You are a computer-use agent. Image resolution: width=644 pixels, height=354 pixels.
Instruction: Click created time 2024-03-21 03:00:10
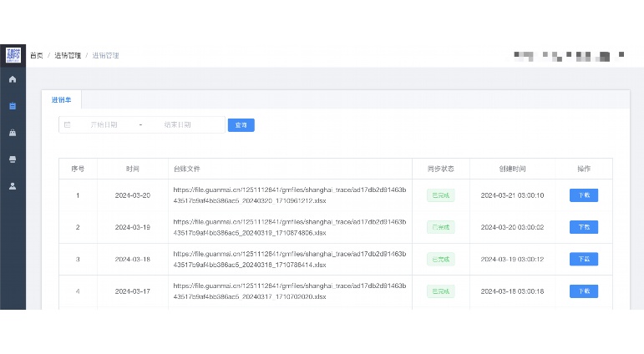point(512,195)
